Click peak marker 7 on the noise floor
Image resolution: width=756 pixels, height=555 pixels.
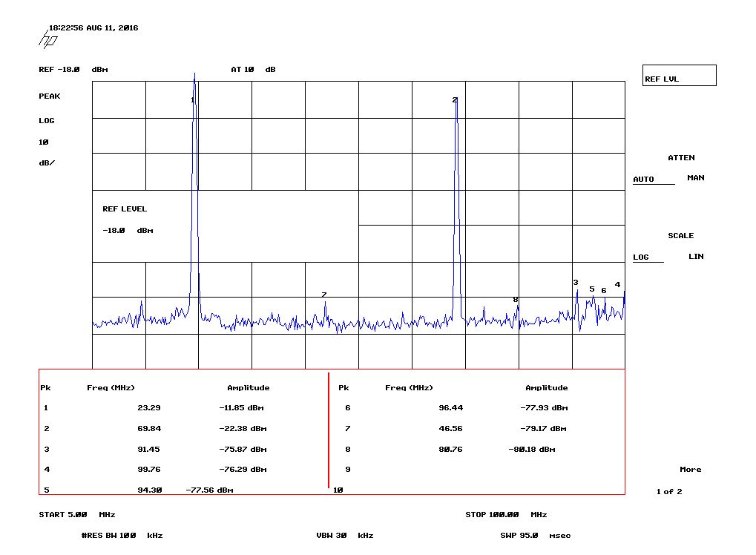click(x=324, y=295)
